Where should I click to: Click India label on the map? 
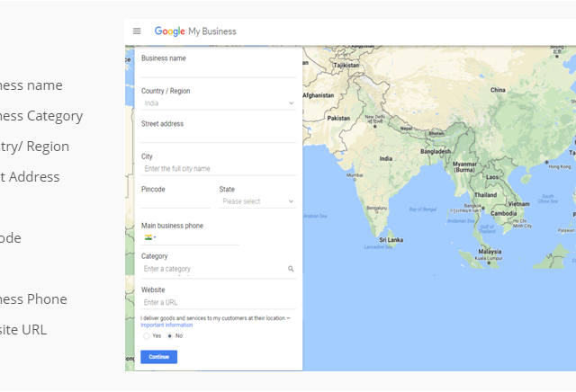[386, 158]
